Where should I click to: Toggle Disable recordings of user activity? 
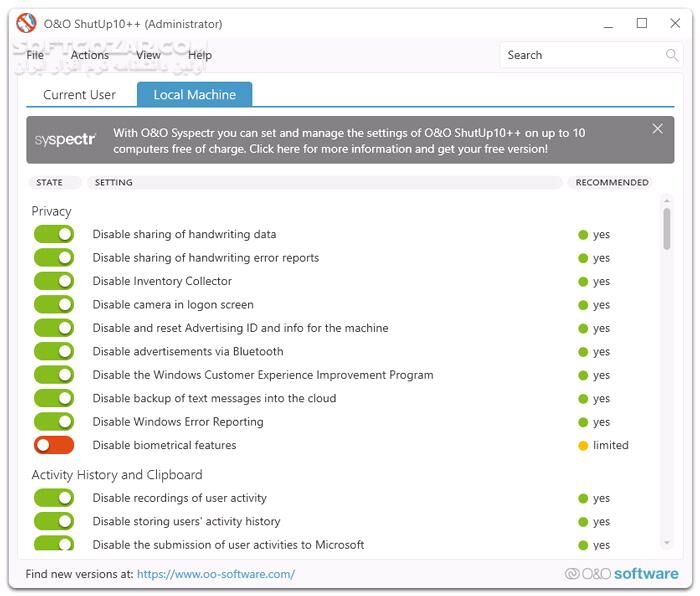[54, 498]
